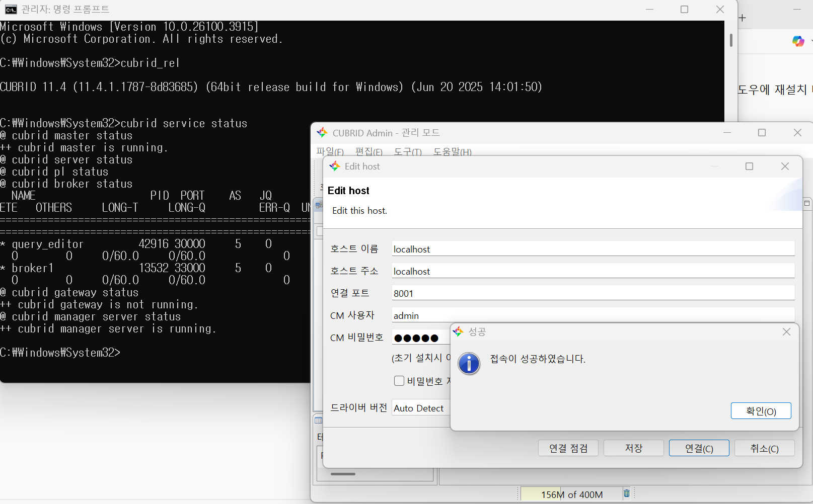The height and width of the screenshot is (504, 813).
Task: Click the 연결 점검 test connection button
Action: [568, 448]
